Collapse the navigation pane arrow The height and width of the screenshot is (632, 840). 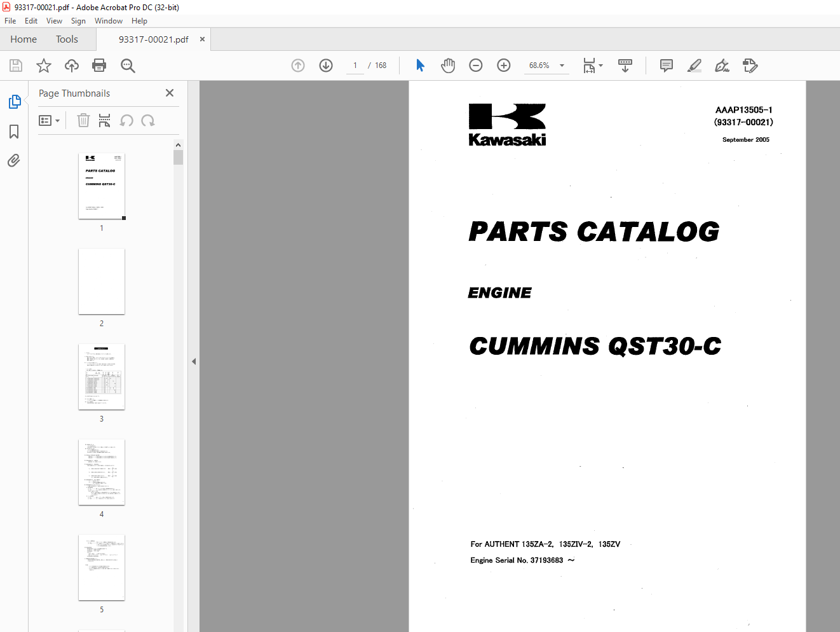click(x=194, y=361)
